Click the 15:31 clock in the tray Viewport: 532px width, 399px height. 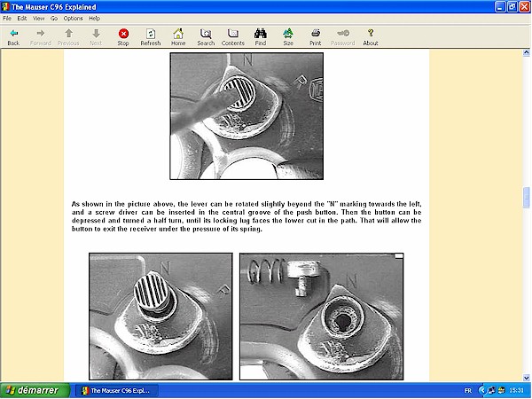(516, 390)
